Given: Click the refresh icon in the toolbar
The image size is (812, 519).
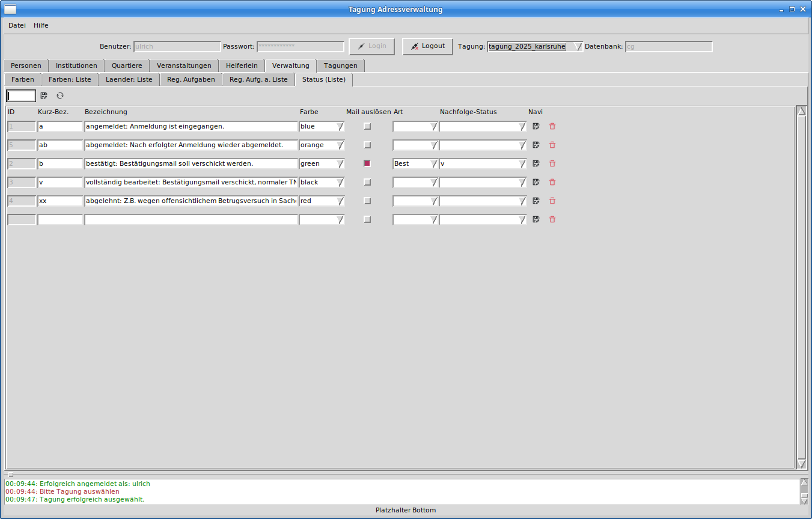Looking at the screenshot, I should (60, 96).
